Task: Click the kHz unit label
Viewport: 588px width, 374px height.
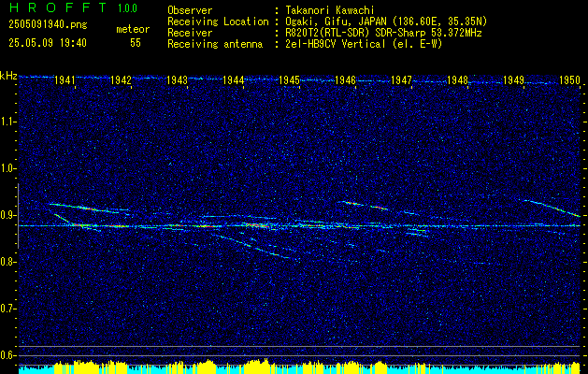Action: pyautogui.click(x=8, y=76)
